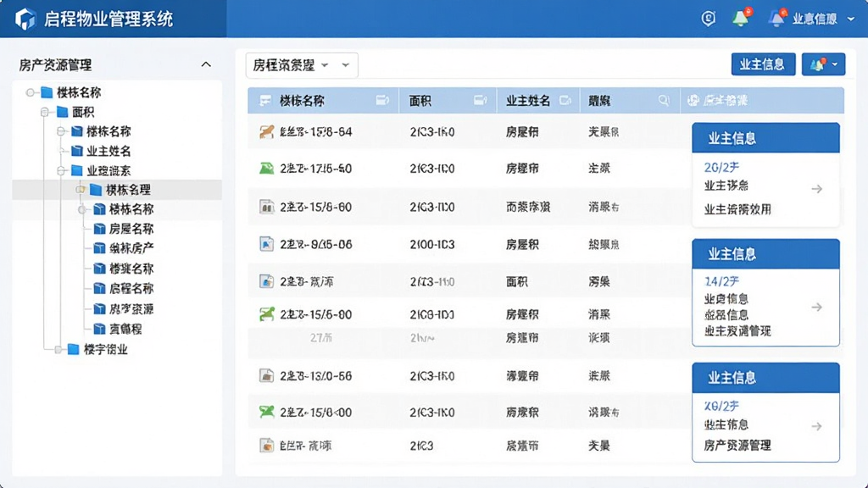The width and height of the screenshot is (868, 488).
Task: Click the top-level 楼栋名称 folder icon
Action: pos(47,91)
